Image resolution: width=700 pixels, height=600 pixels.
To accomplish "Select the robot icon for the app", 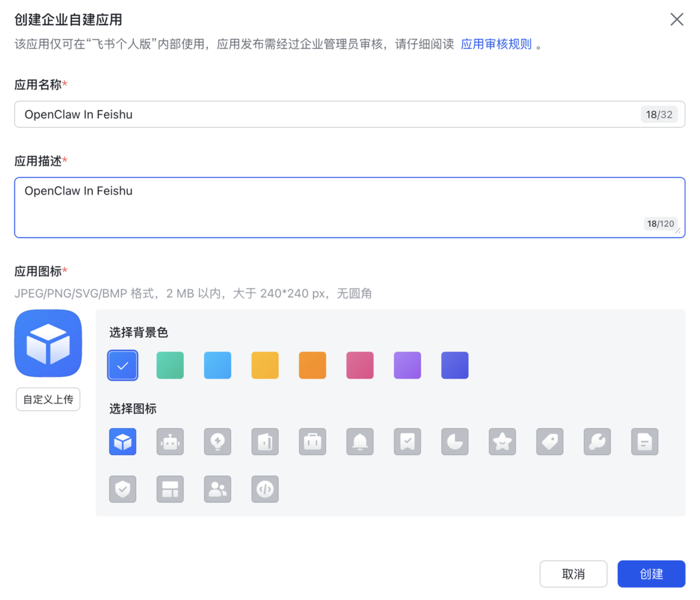I will (x=170, y=442).
